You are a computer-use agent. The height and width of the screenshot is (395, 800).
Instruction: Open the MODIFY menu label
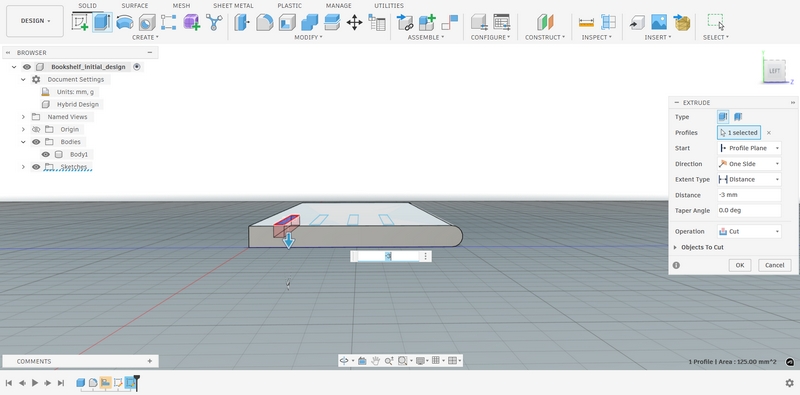[x=308, y=37]
